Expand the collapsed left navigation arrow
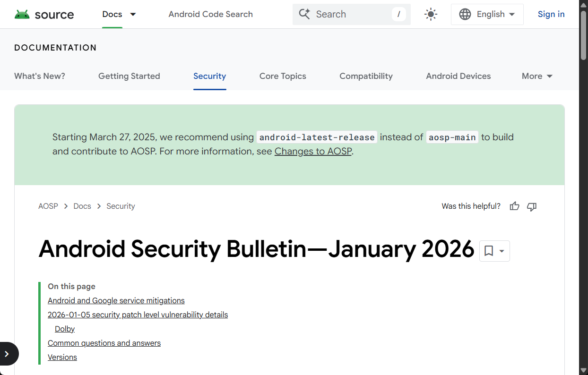Image resolution: width=588 pixels, height=375 pixels. coord(8,353)
